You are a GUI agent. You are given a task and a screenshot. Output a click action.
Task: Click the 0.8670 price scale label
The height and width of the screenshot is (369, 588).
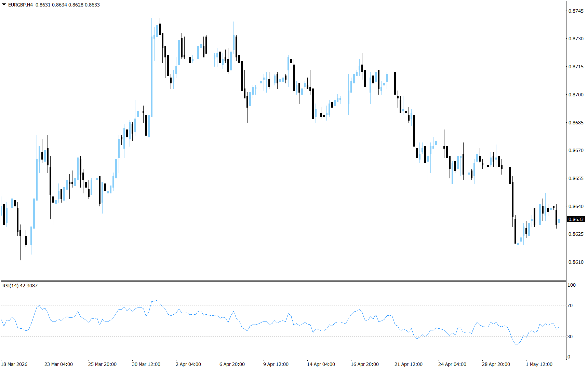(576, 150)
